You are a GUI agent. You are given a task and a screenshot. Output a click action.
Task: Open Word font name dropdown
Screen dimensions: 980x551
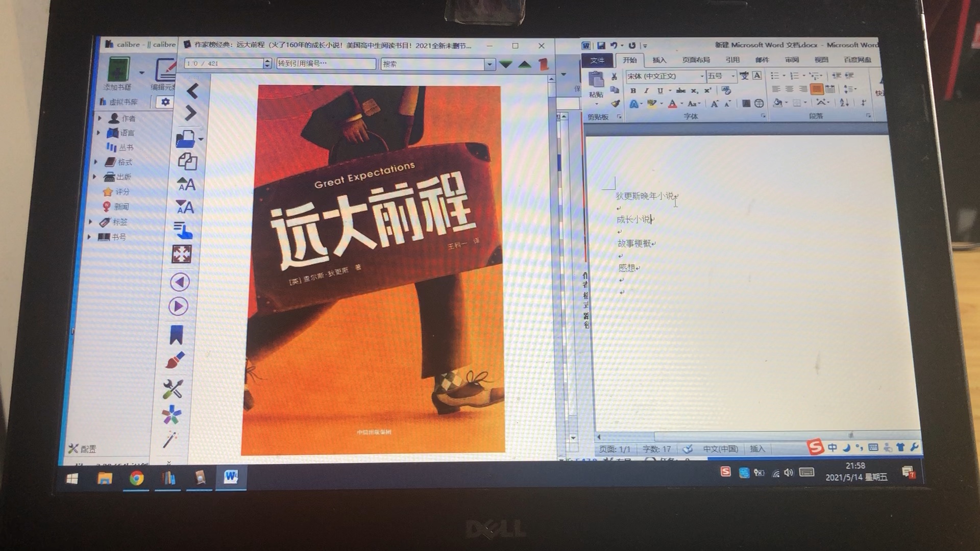coord(702,77)
